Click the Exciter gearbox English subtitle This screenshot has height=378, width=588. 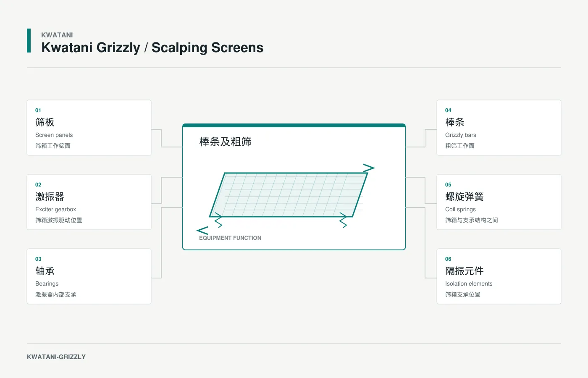pyautogui.click(x=56, y=209)
